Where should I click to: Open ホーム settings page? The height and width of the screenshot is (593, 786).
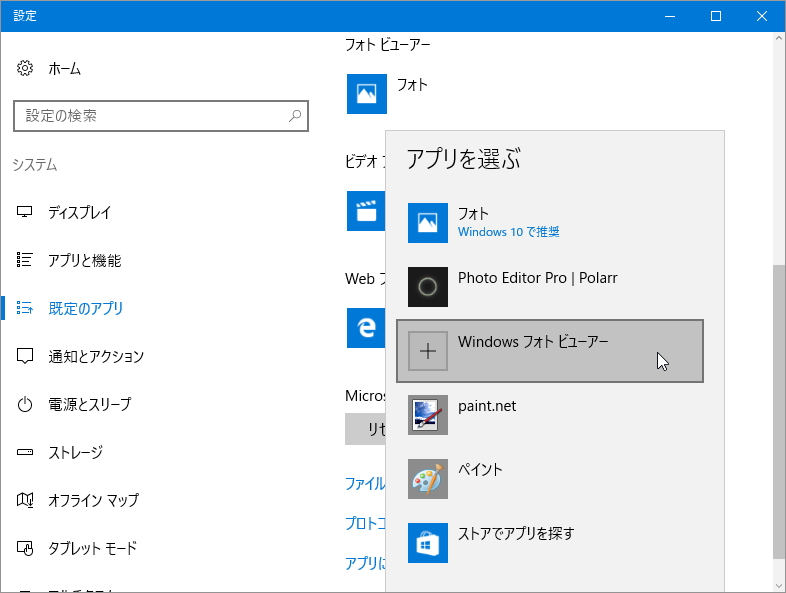pyautogui.click(x=65, y=69)
